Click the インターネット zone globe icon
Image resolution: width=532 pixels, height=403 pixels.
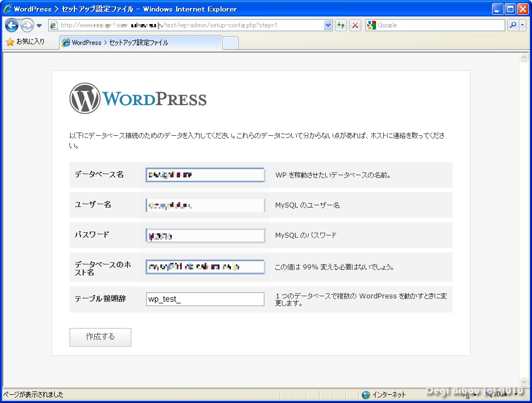tap(366, 394)
